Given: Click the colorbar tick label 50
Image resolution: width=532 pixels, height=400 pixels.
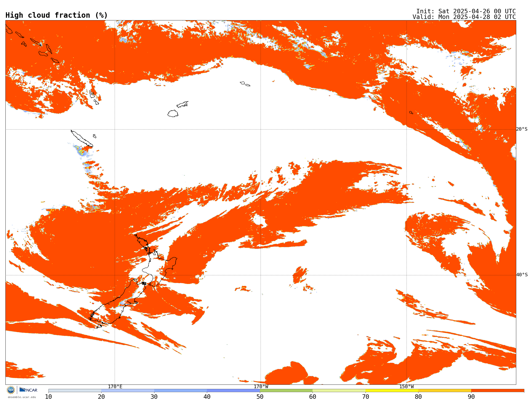Looking at the screenshot, I should click(x=260, y=397).
